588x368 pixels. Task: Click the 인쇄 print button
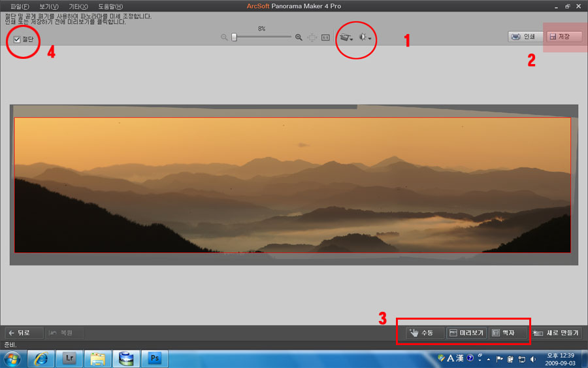point(525,37)
